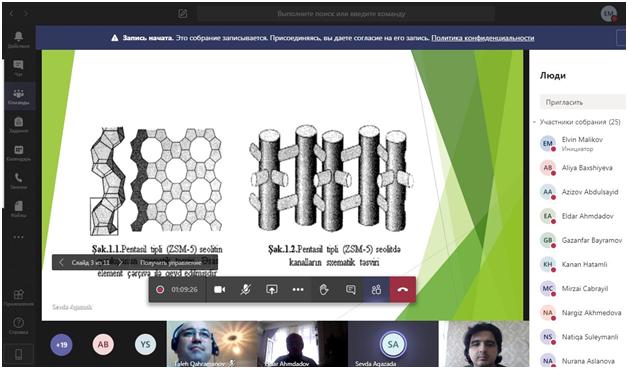Open the Chat icon in sidebar
The image size is (628, 369).
coord(18,68)
